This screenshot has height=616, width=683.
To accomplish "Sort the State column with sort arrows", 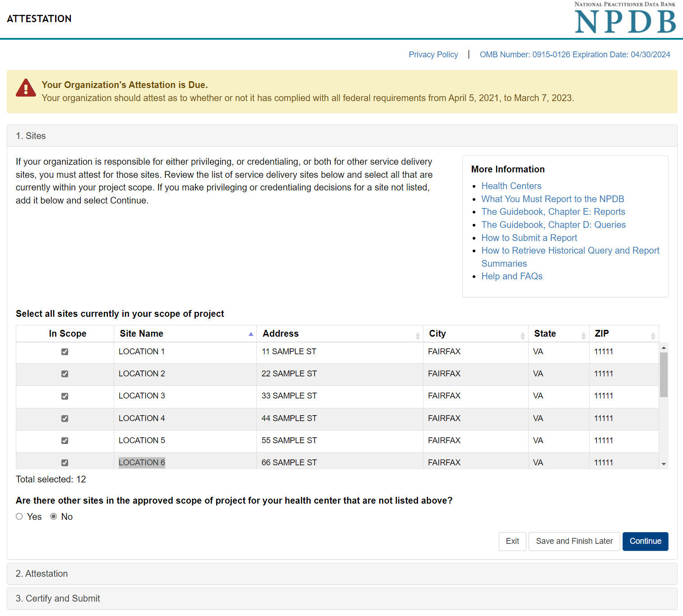I will 584,336.
